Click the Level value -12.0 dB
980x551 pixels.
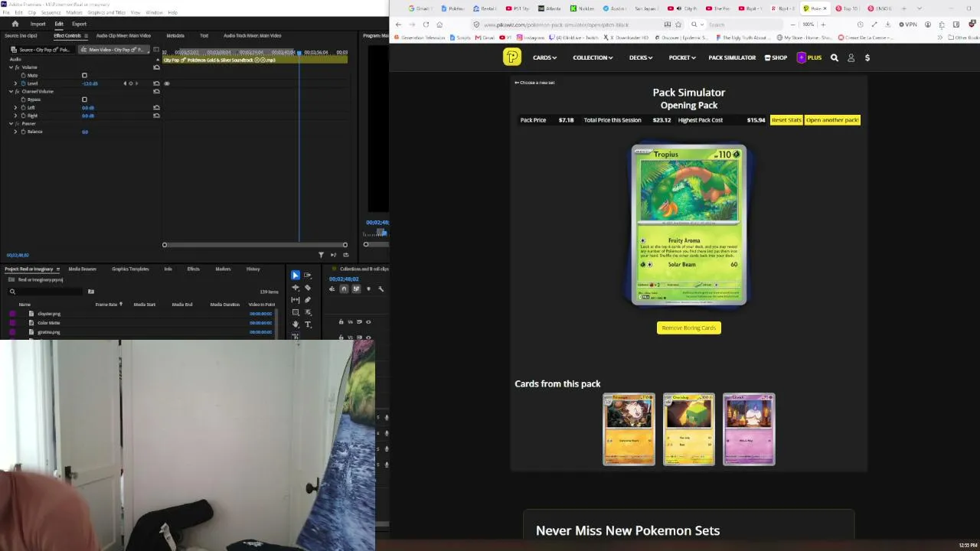tap(90, 83)
